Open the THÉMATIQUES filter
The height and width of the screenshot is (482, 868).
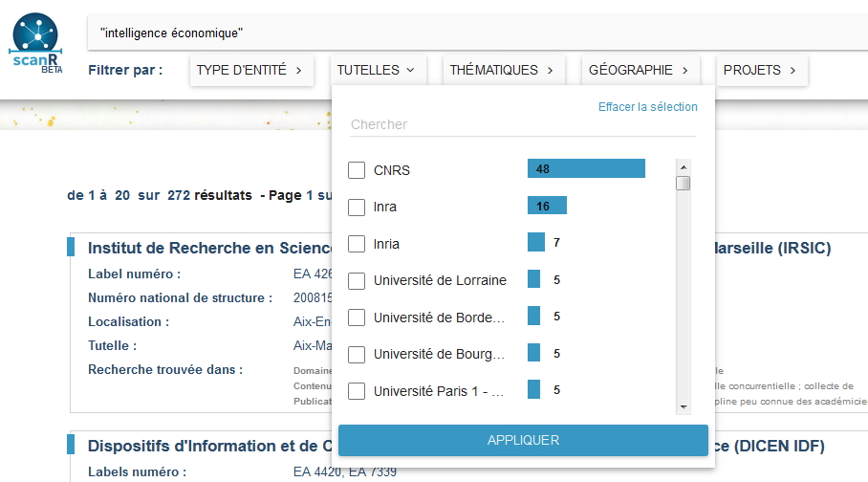pos(503,71)
